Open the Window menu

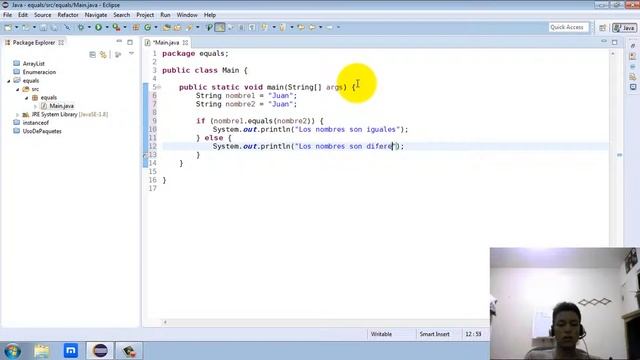[x=187, y=15]
